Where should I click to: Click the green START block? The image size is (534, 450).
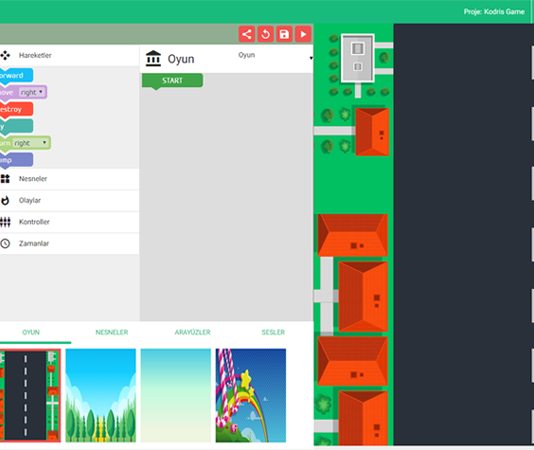pyautogui.click(x=172, y=81)
